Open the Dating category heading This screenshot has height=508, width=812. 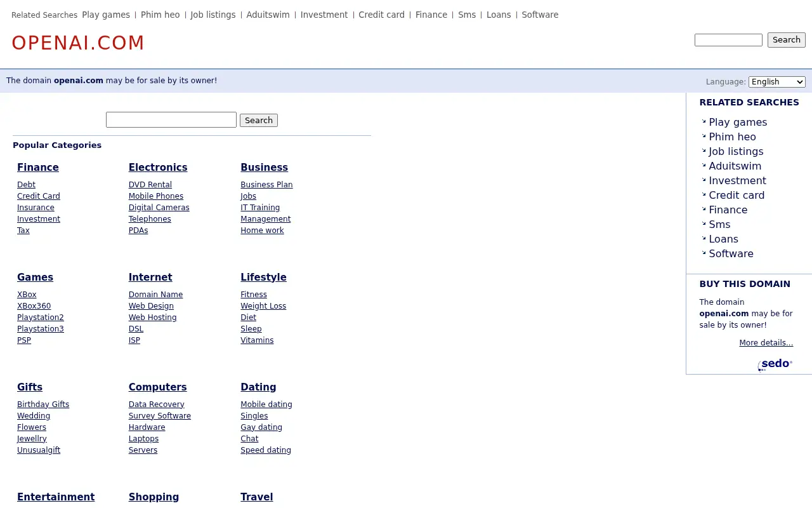(258, 387)
